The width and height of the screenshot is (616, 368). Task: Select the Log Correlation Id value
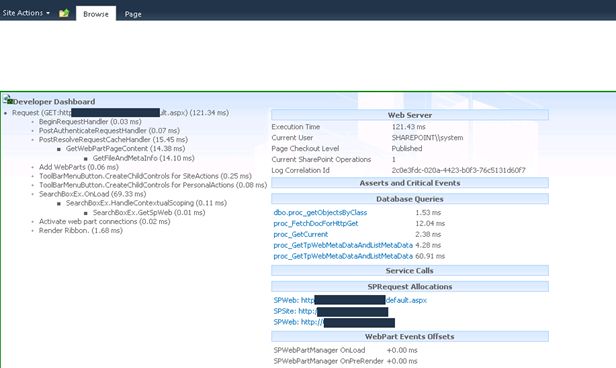(458, 170)
